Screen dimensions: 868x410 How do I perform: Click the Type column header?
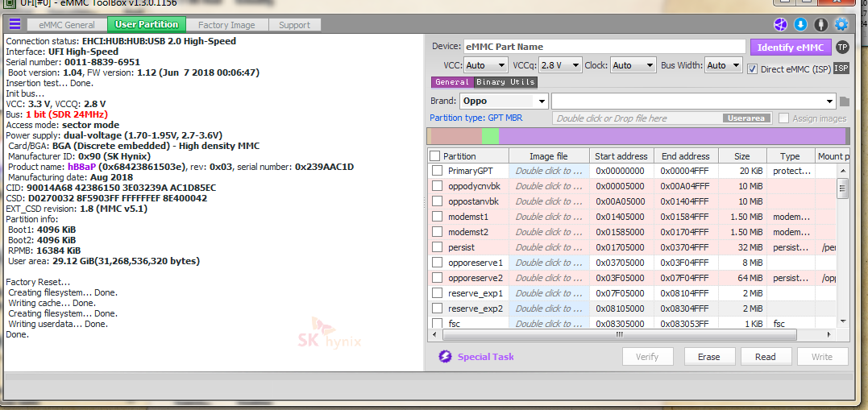click(x=790, y=156)
